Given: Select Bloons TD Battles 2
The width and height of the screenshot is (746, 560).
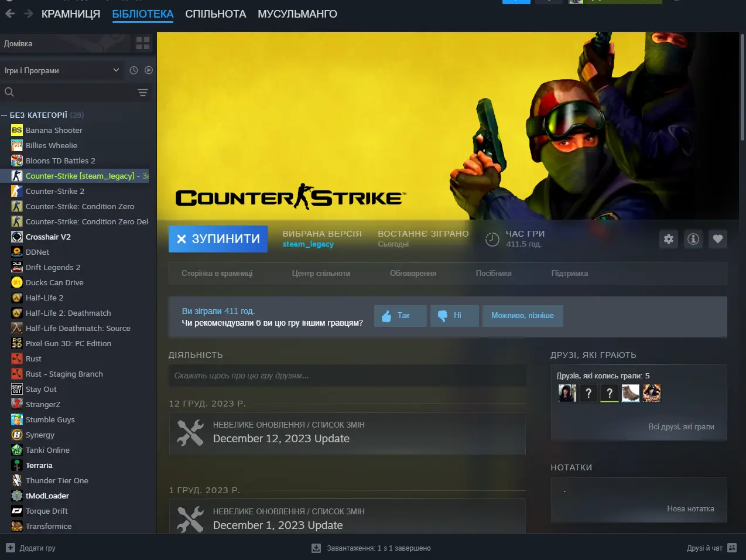Looking at the screenshot, I should (60, 161).
